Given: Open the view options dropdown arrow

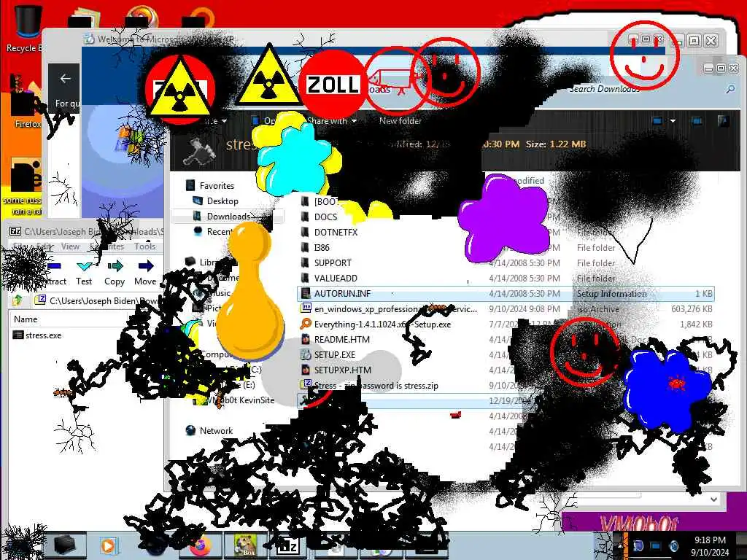Looking at the screenshot, I should (673, 121).
